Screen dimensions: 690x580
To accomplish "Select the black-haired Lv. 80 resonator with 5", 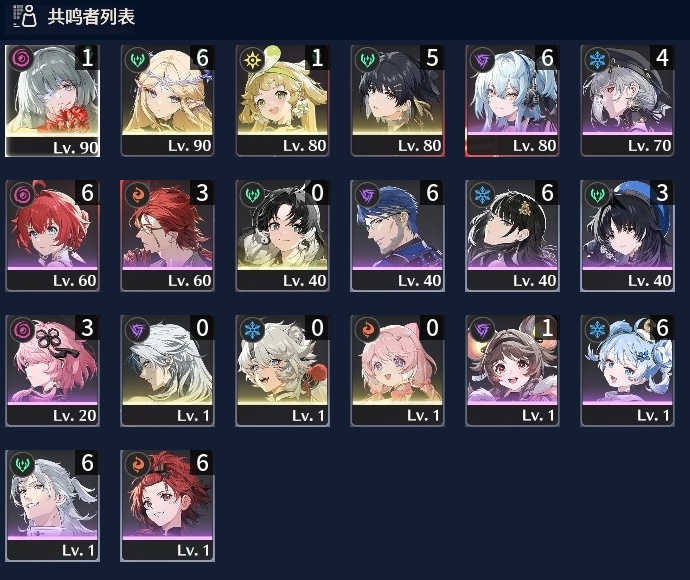I will (x=397, y=101).
